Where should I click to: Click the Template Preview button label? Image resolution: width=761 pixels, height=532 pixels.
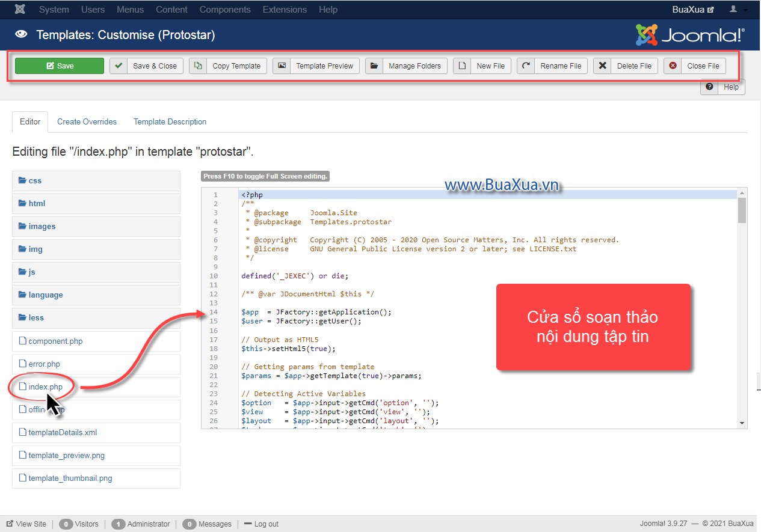coord(324,66)
